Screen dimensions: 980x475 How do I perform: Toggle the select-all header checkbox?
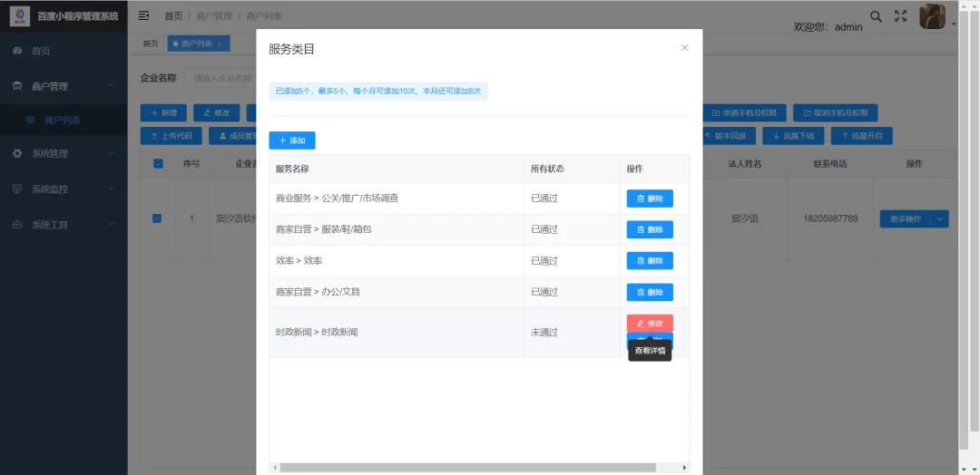tap(158, 163)
